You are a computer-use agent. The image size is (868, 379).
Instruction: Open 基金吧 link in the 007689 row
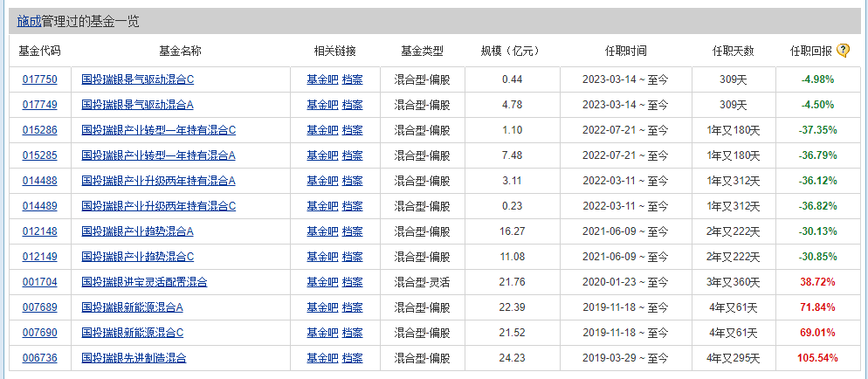[322, 307]
